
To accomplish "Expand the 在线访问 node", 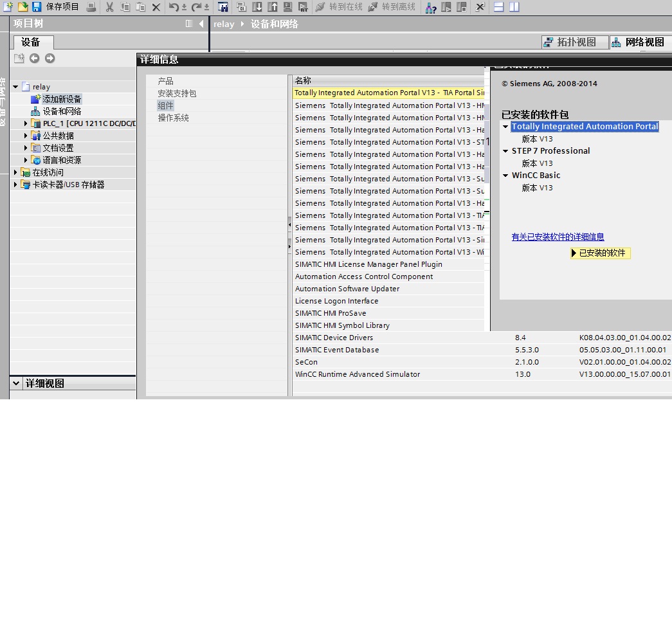I will (15, 172).
